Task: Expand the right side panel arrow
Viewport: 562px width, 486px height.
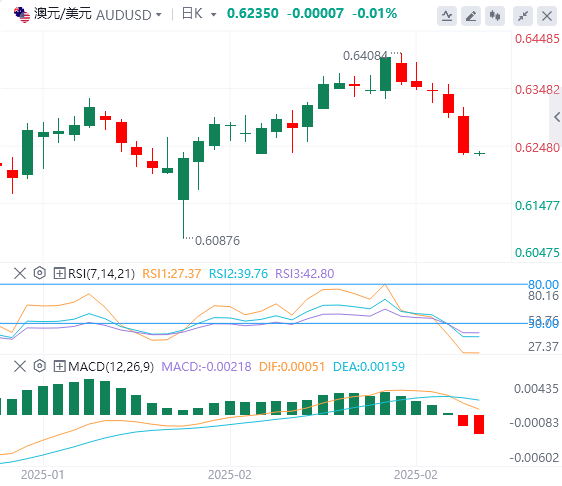Action: (556, 117)
